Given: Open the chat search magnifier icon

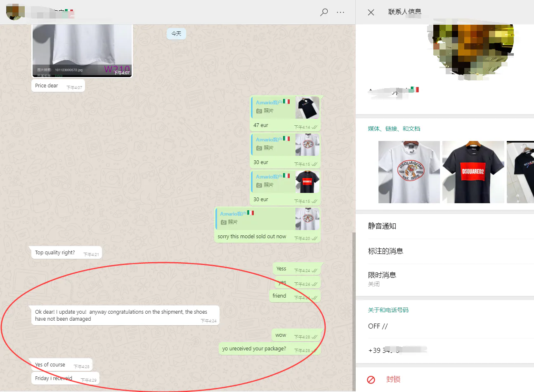Looking at the screenshot, I should tap(324, 12).
